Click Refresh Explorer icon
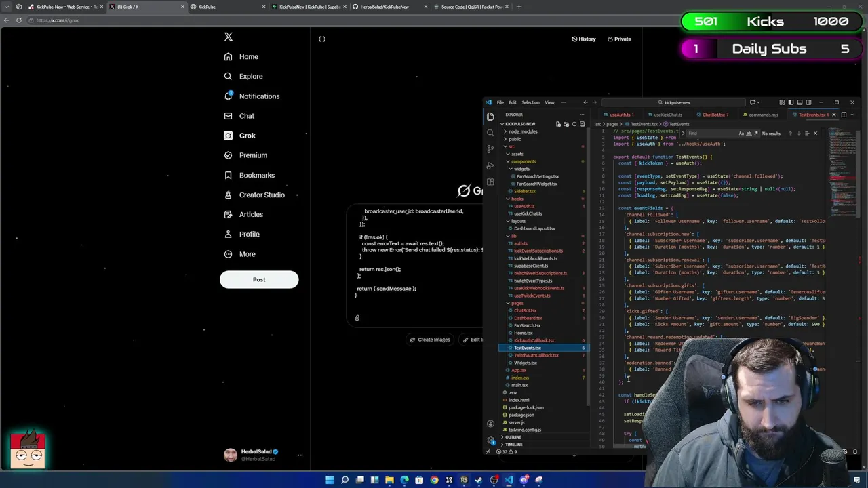The image size is (868, 488). 574,124
